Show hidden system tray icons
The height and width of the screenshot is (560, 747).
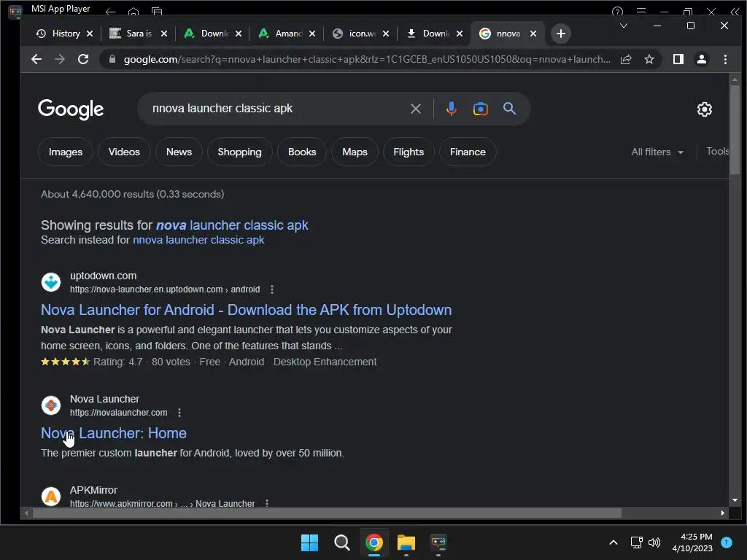(x=614, y=542)
